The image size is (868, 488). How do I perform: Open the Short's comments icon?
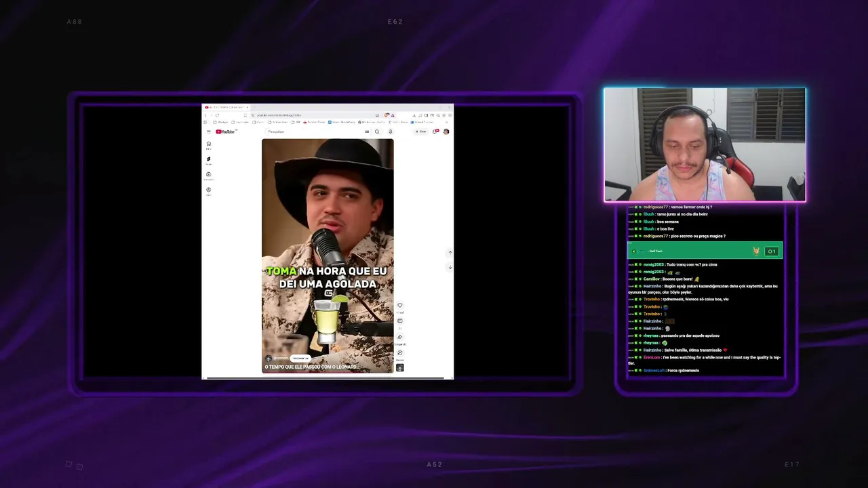click(399, 321)
